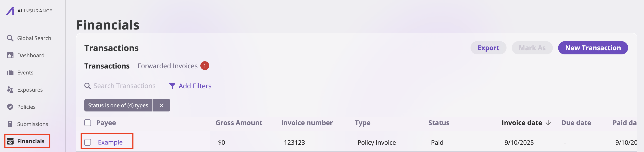Select the Exposures people icon

[10, 90]
